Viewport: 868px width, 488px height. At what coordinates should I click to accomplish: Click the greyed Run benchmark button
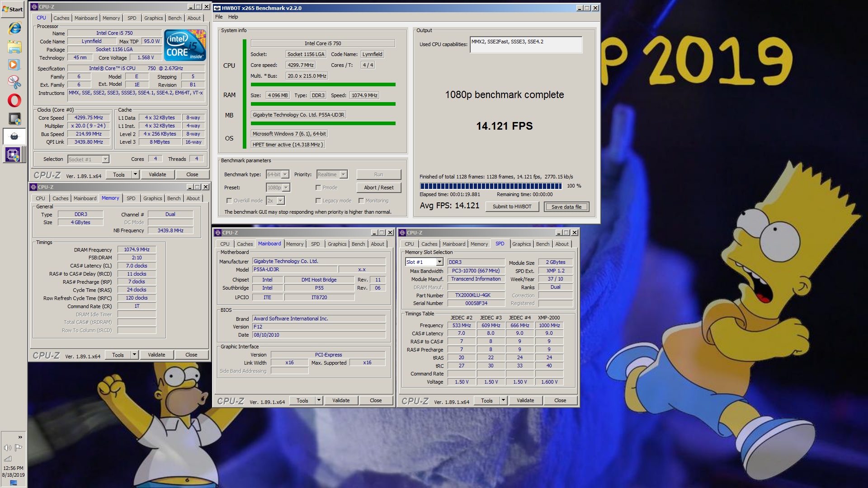click(x=379, y=174)
